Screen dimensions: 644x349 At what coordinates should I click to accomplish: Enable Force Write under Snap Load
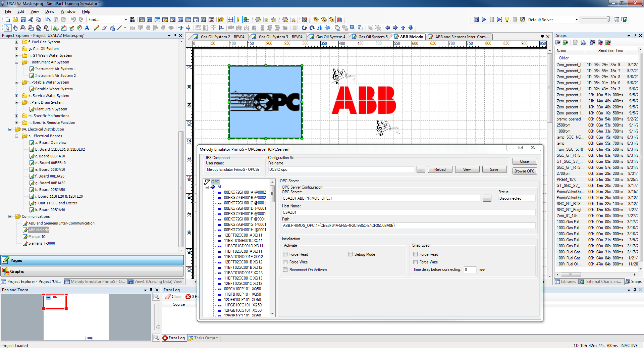pyautogui.click(x=416, y=262)
